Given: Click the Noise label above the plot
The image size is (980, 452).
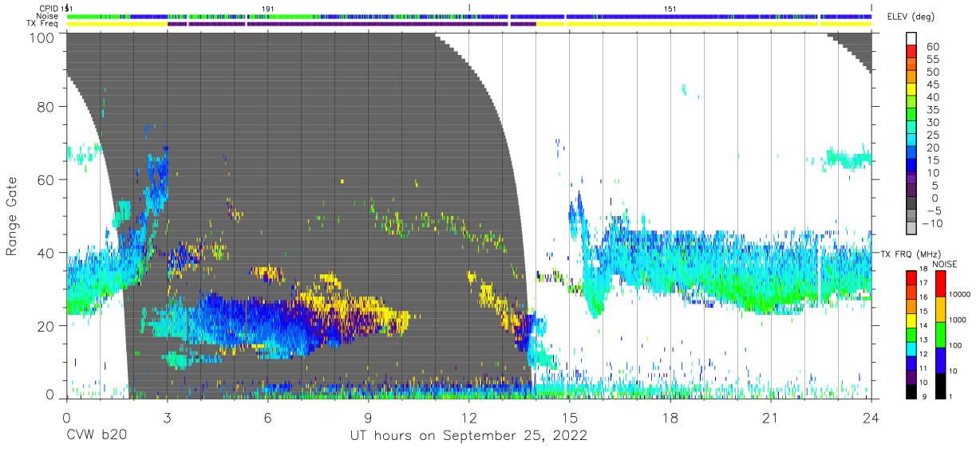Looking at the screenshot, I should 48,16.
